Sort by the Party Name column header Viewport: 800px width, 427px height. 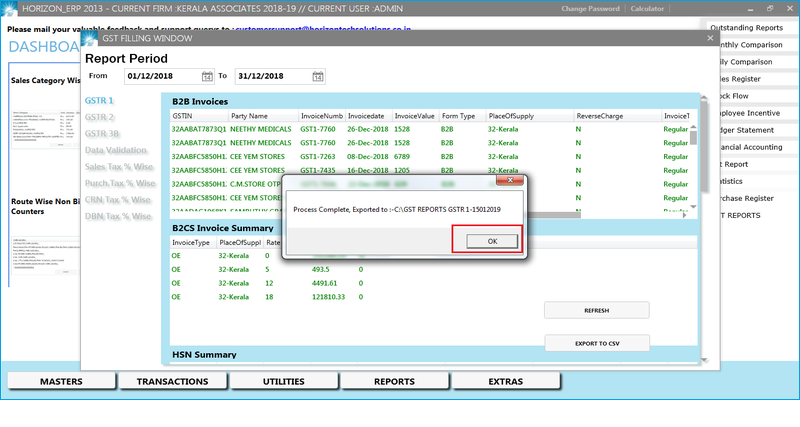pyautogui.click(x=264, y=116)
